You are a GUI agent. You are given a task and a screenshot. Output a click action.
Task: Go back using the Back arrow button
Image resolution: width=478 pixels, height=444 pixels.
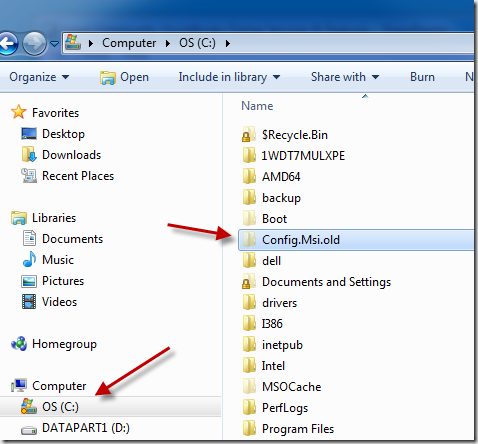tap(7, 43)
